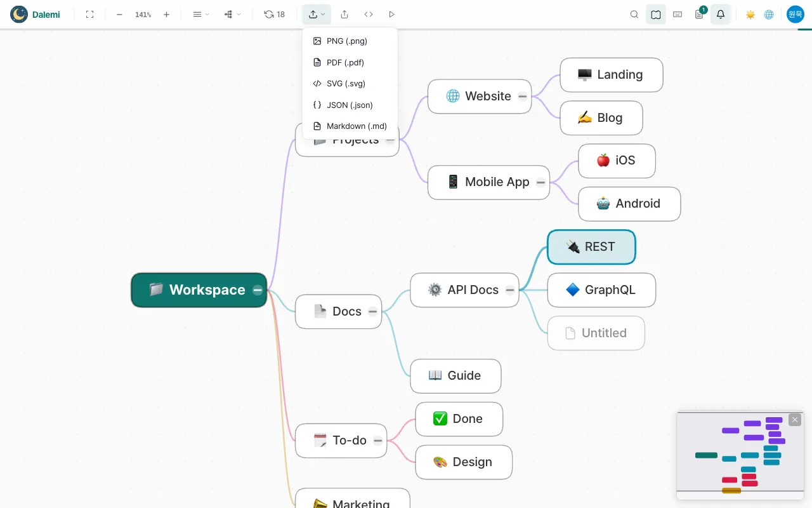Open the layout direction dropdown
This screenshot has width=812, height=508.
coord(232,14)
